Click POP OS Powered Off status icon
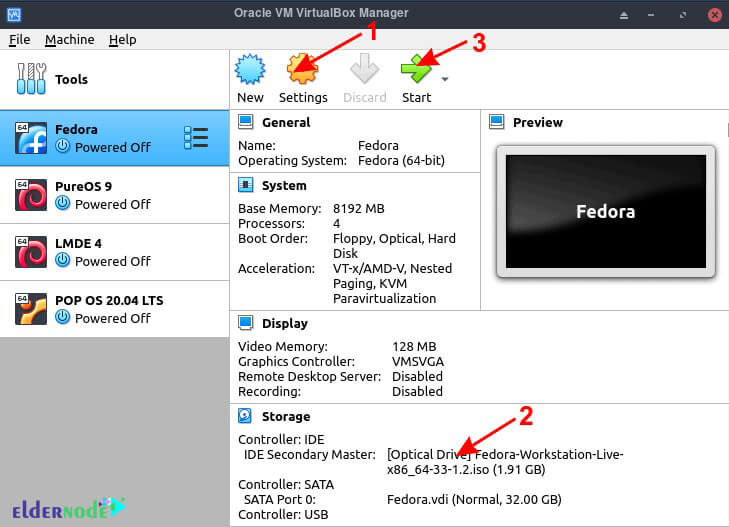 pos(62,317)
